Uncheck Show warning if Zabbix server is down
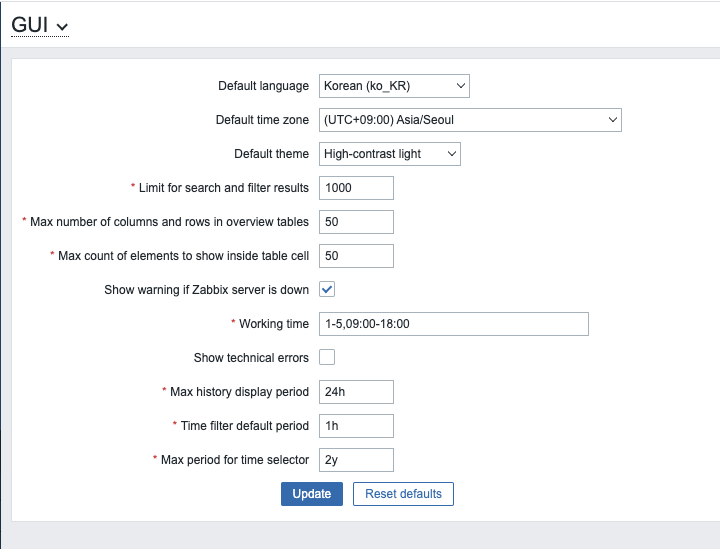Viewport: 720px width, 549px height. coord(327,289)
